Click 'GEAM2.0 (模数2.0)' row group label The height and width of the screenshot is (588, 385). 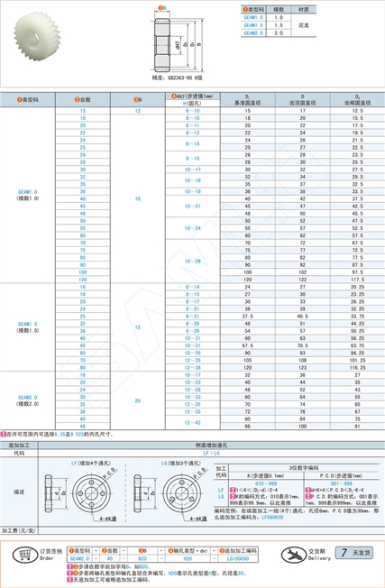pos(28,400)
